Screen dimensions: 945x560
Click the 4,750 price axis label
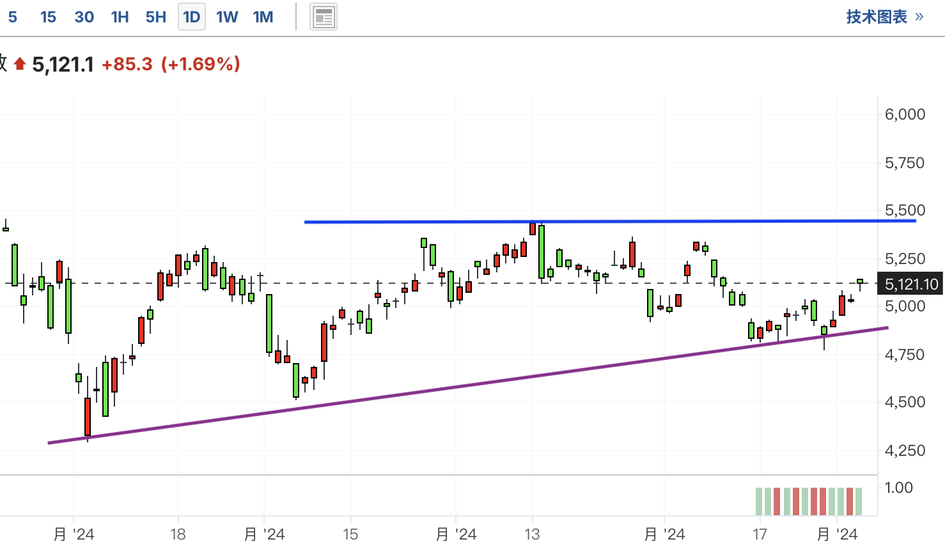pos(905,354)
